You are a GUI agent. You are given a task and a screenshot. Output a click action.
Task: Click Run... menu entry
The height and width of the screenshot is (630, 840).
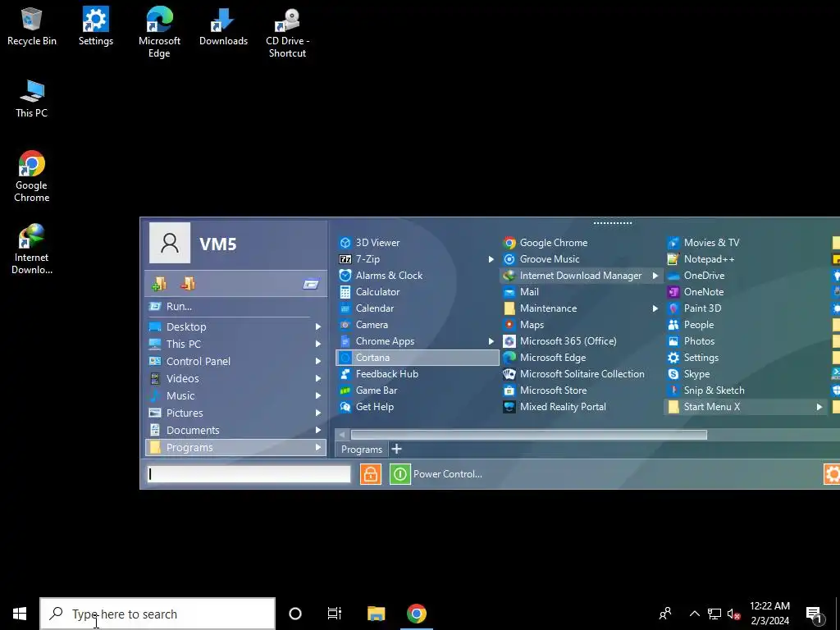[x=236, y=307]
